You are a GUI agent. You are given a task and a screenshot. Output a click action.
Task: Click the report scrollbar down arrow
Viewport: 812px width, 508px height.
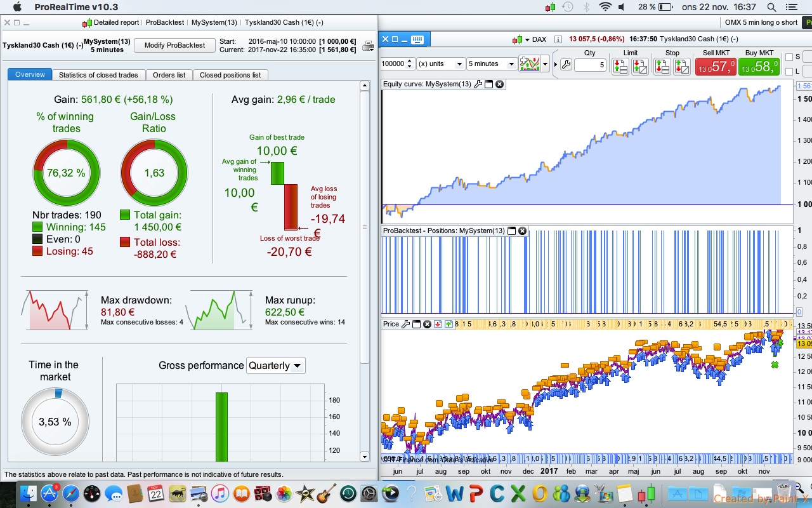(364, 456)
